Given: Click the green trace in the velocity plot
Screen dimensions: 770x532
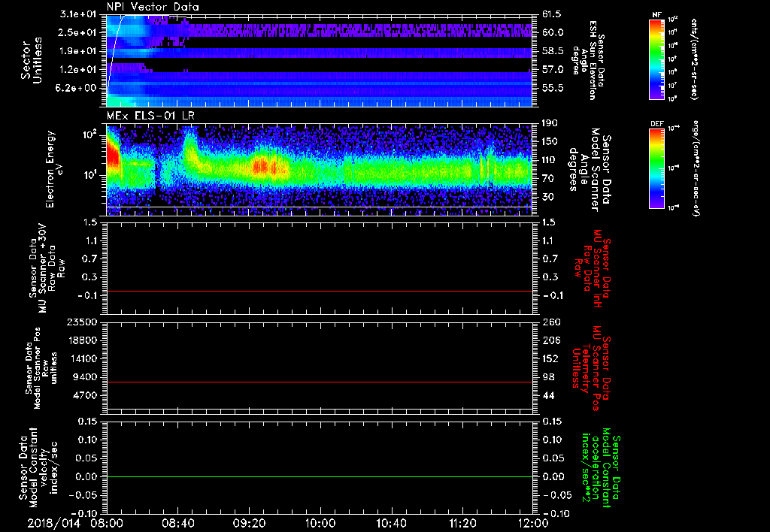Looking at the screenshot, I should click(x=320, y=476).
